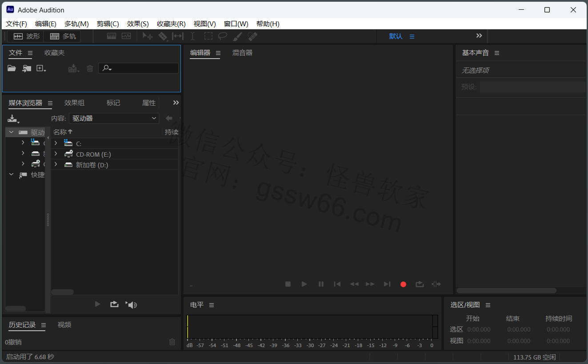Click the transport Play button
Screen dimensions: 588x364
click(304, 284)
